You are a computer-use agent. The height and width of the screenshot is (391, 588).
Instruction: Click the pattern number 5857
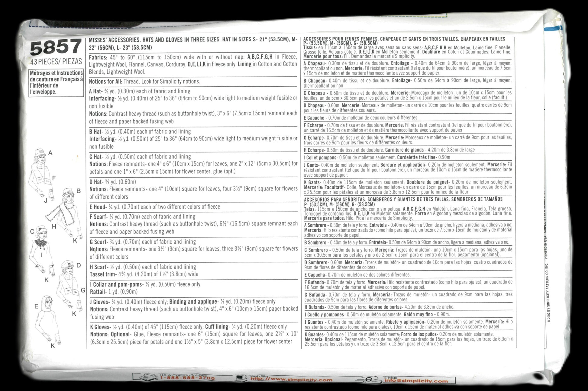click(x=56, y=48)
